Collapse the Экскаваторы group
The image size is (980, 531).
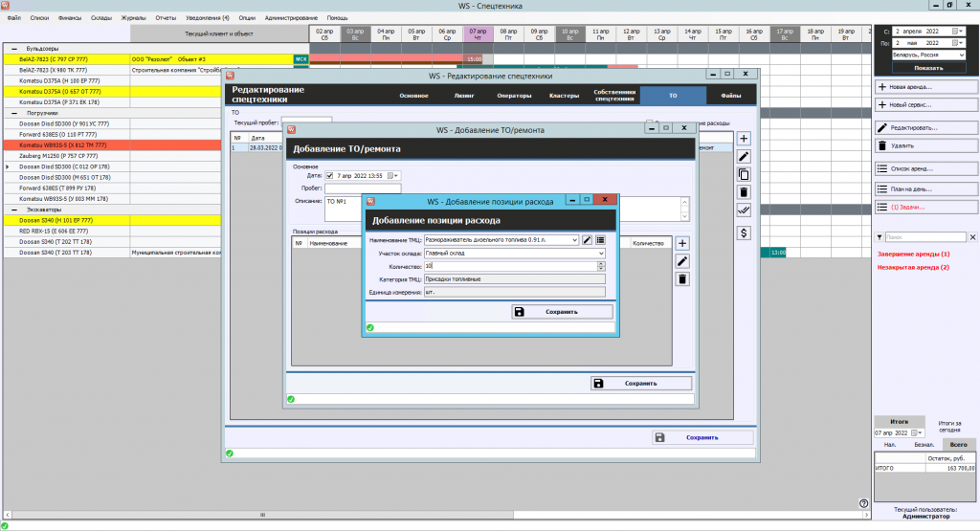(x=13, y=210)
